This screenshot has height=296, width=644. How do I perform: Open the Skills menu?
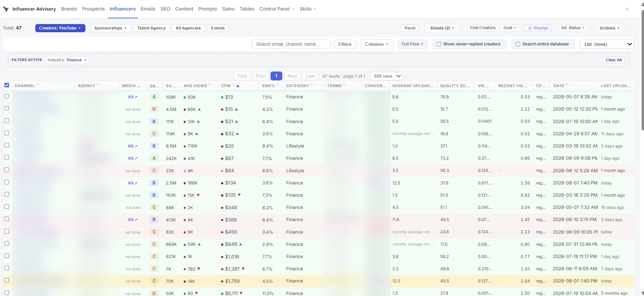pyautogui.click(x=307, y=9)
